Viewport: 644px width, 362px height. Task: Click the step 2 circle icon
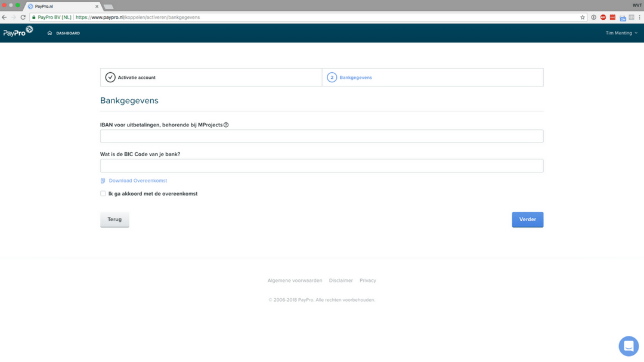point(332,78)
